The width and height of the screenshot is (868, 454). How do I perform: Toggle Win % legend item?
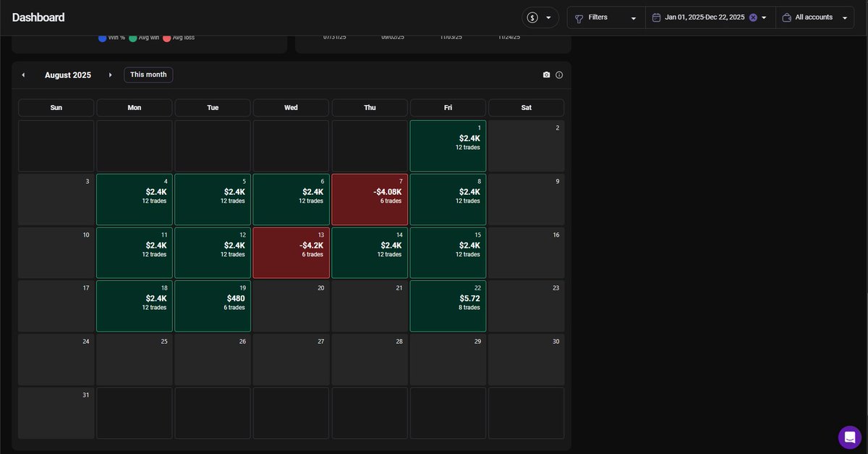pyautogui.click(x=111, y=38)
